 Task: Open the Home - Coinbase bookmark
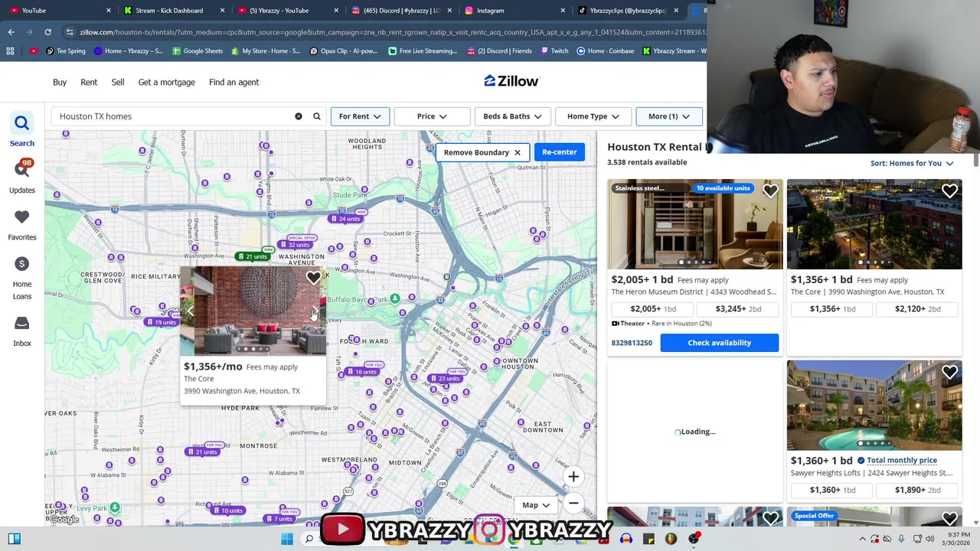[x=605, y=51]
